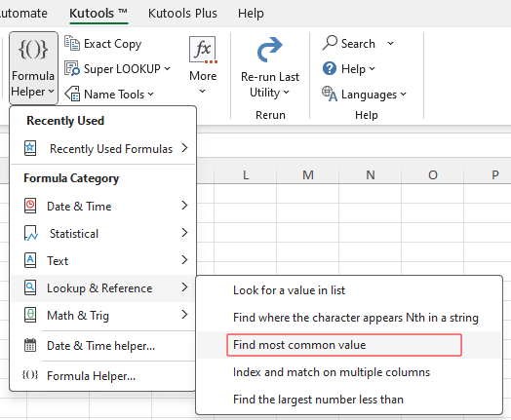Click the Statistical chart icon
The height and width of the screenshot is (420, 511).
click(31, 233)
